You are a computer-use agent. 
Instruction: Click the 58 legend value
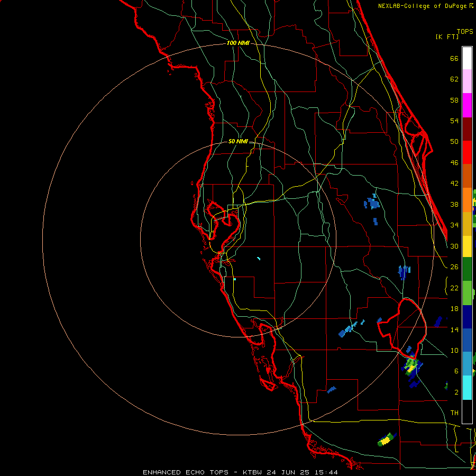[x=454, y=100]
